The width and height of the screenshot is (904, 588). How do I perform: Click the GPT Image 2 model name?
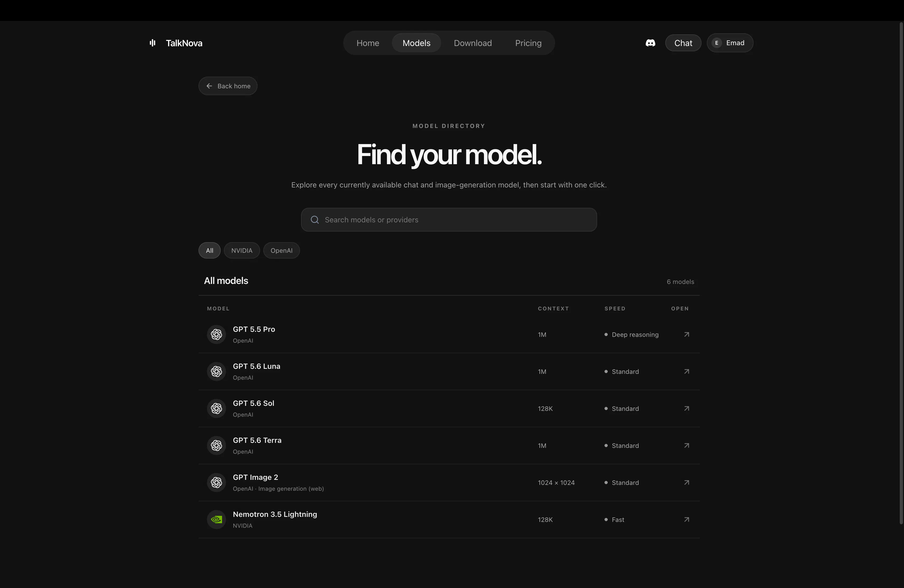[x=255, y=477]
